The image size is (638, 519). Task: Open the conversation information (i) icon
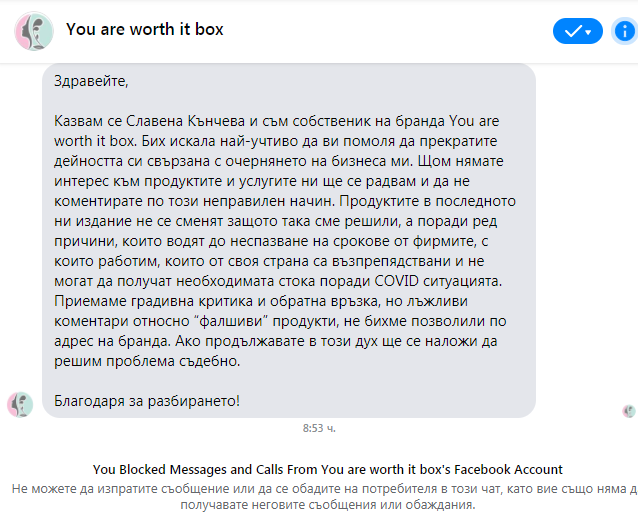coord(623,31)
